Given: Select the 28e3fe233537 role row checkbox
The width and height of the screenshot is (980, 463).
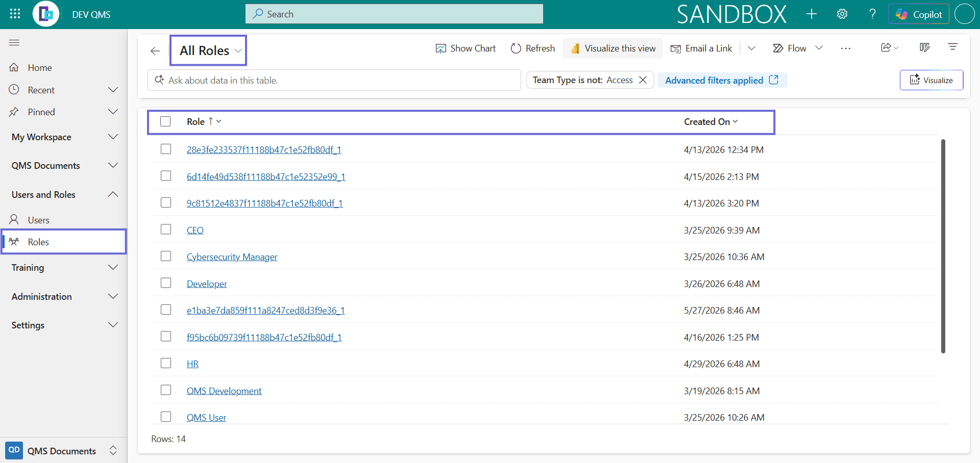Looking at the screenshot, I should click(x=166, y=149).
